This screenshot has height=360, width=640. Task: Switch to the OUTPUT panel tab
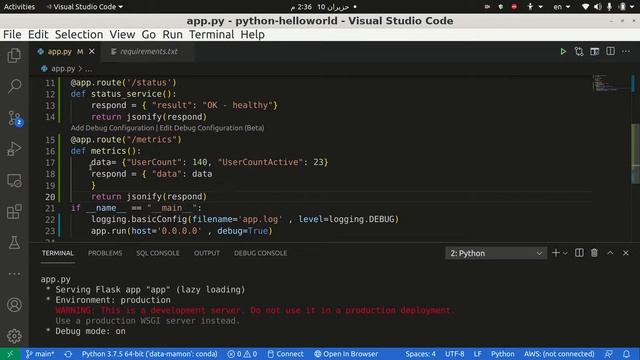[x=207, y=253]
